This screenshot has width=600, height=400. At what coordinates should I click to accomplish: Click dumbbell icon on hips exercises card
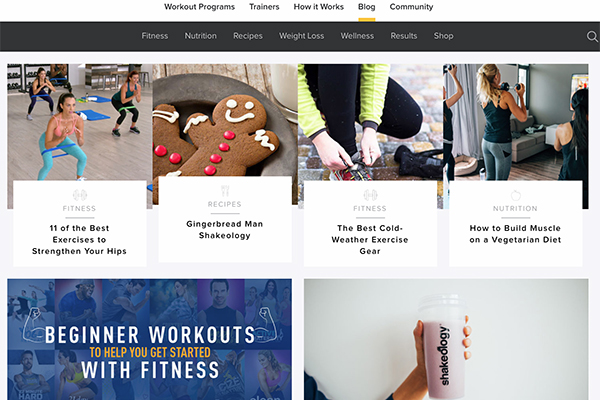(x=80, y=195)
